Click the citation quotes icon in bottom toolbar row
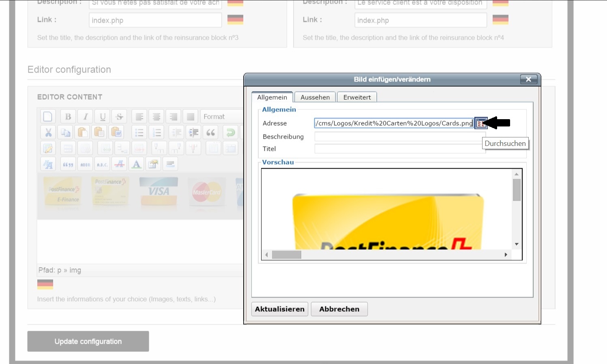 tap(68, 164)
